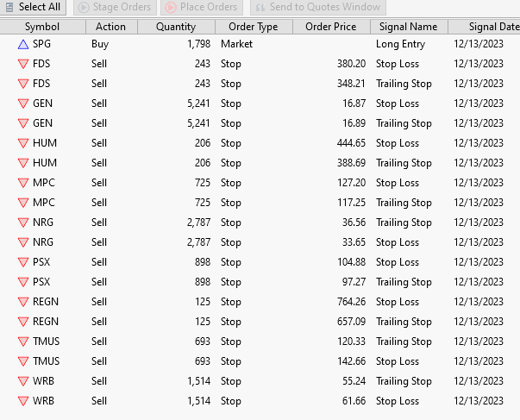
Task: Click order price 142.66 for TMUS
Action: point(351,361)
